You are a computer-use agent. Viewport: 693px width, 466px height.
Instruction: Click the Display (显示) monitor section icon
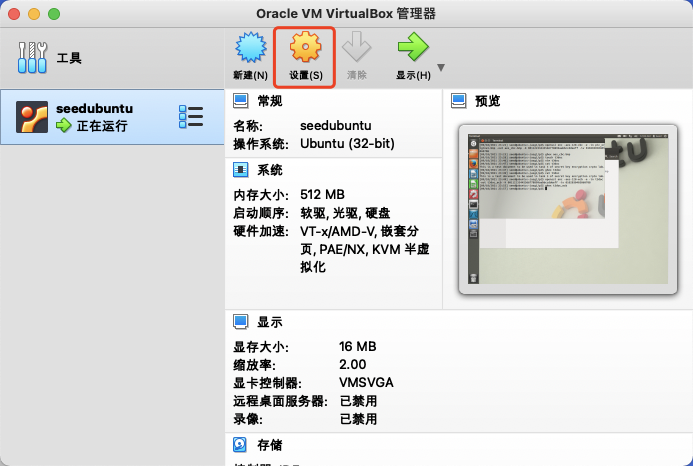[x=241, y=322]
